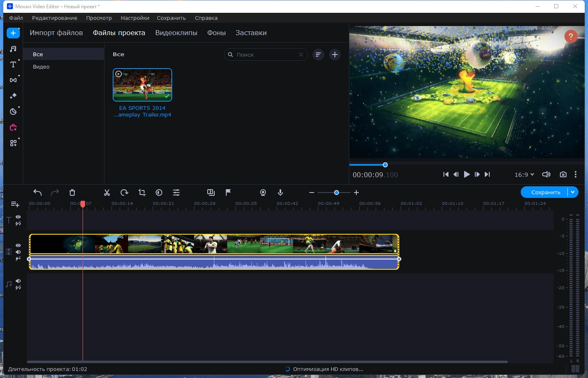Sort media files list icon
Screen dimensions: 588x378
click(x=318, y=55)
